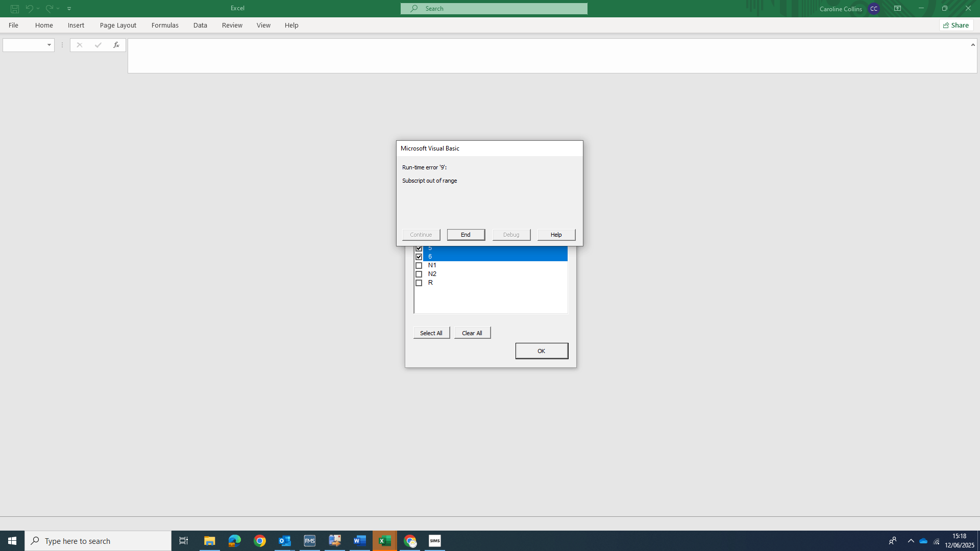Viewport: 980px width, 551px height.
Task: Open the FMS application from the taskbar
Action: [310, 541]
